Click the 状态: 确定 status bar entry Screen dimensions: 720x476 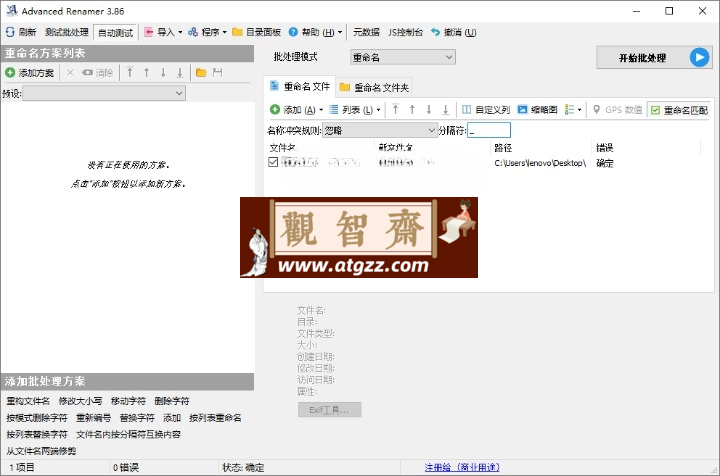pos(243,467)
